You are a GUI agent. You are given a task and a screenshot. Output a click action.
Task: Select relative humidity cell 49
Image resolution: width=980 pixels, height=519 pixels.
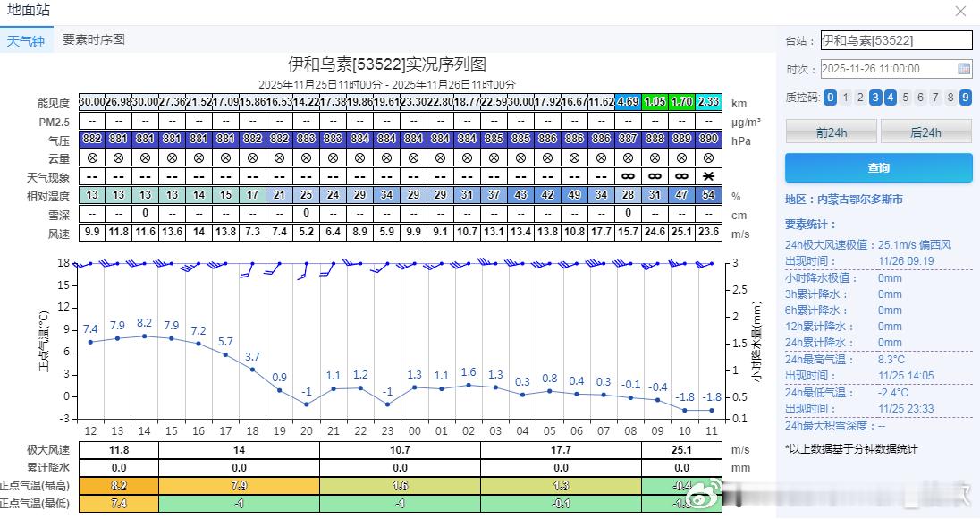click(574, 195)
